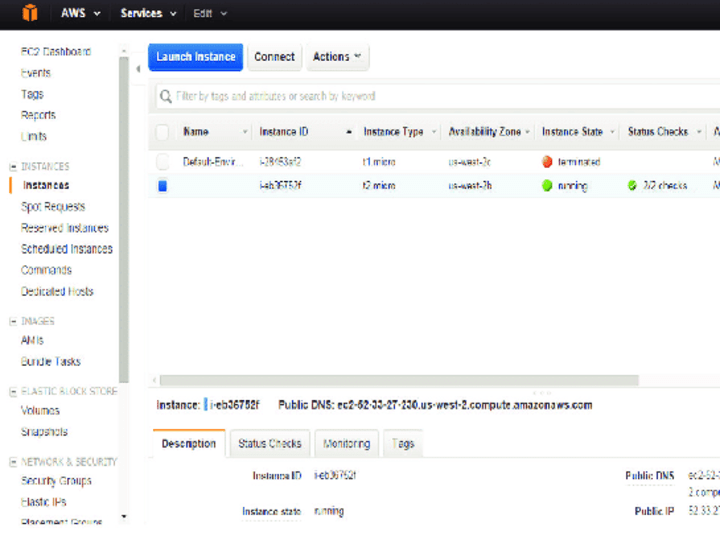Focus the filter by tags search field
The height and width of the screenshot is (540, 720).
(439, 96)
